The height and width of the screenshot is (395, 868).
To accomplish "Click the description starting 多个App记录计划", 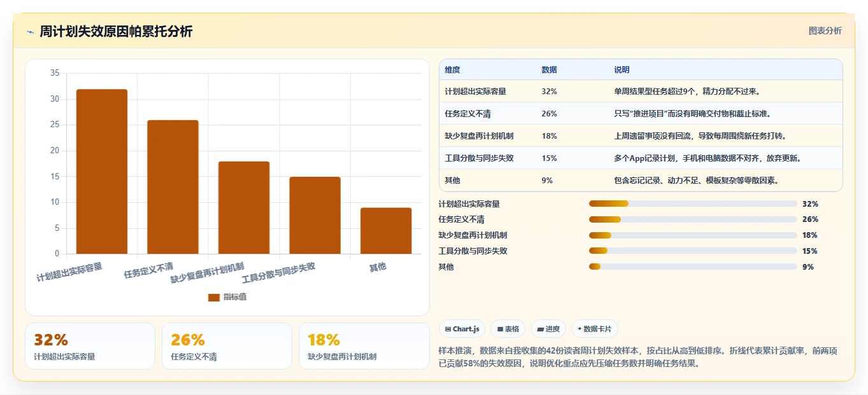I will [x=708, y=158].
